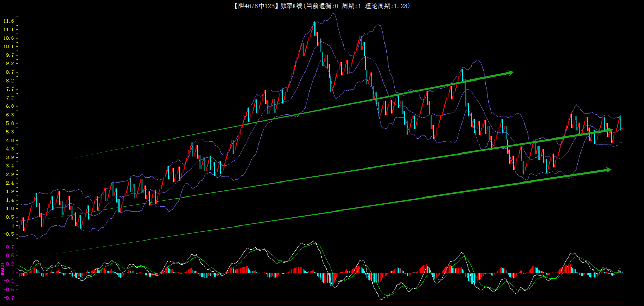The image size is (644, 306).
Task: Click the 11.6 price axis label
Action: [x=9, y=21]
